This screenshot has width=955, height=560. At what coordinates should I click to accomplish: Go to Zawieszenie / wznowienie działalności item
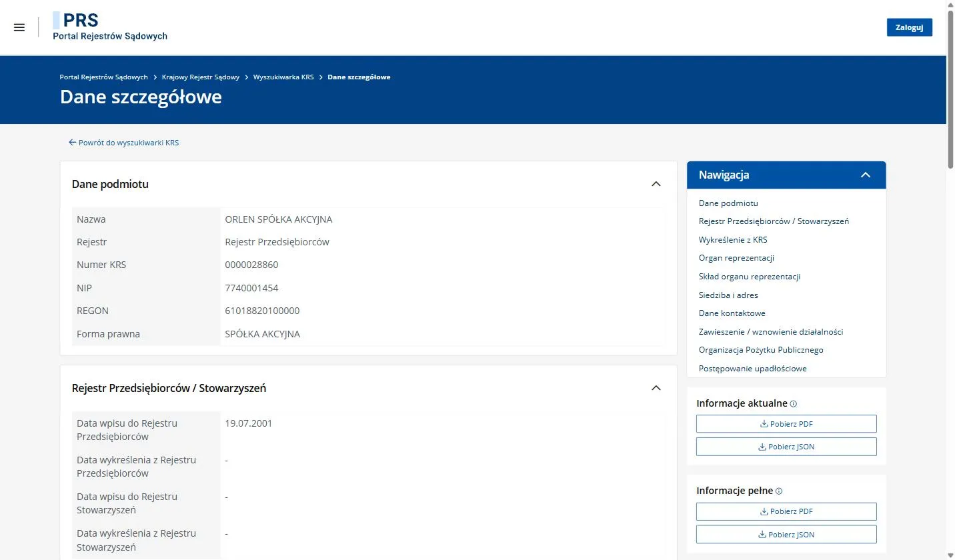[x=771, y=332]
